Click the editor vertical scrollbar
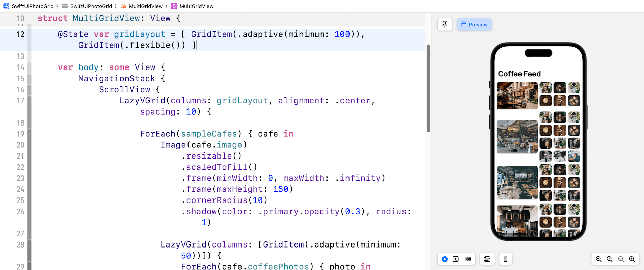The image size is (644, 270). click(x=428, y=88)
